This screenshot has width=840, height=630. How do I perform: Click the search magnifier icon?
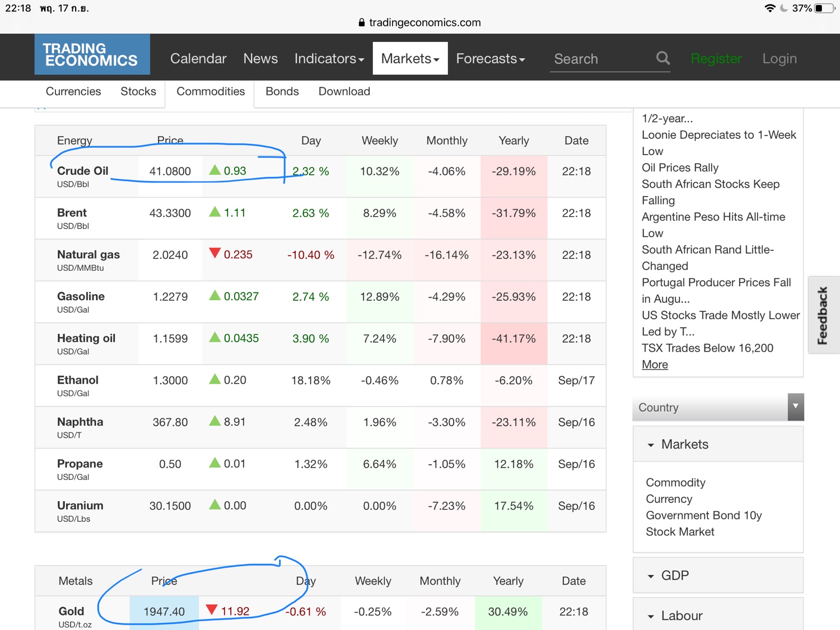pyautogui.click(x=663, y=58)
